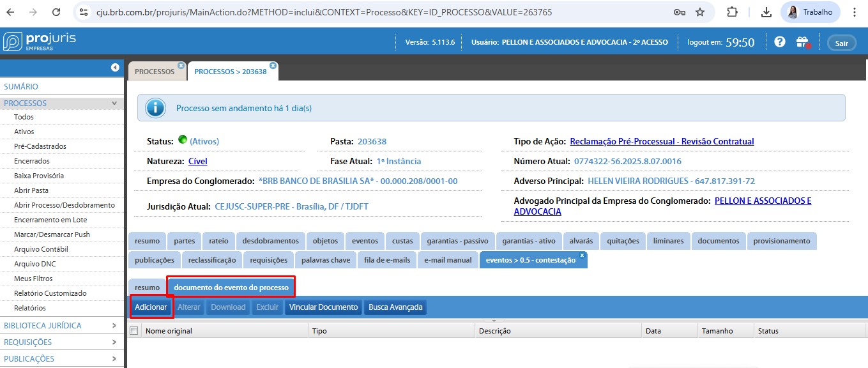Image resolution: width=868 pixels, height=368 pixels.
Task: Expand the REQUISIÇÕES sidebar section
Action: tap(114, 342)
